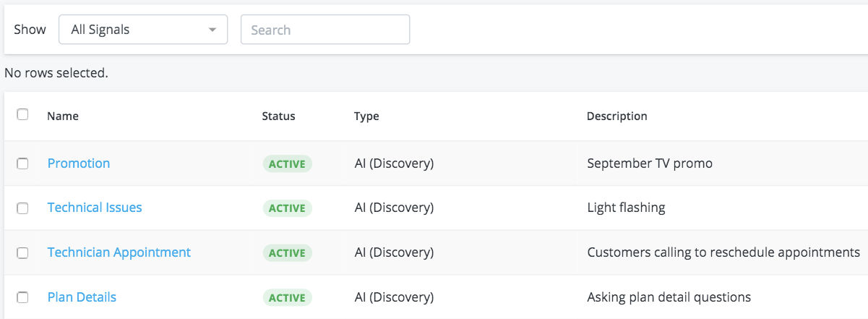Screen dimensions: 868x319
Task: Click the Description column header
Action: click(616, 116)
